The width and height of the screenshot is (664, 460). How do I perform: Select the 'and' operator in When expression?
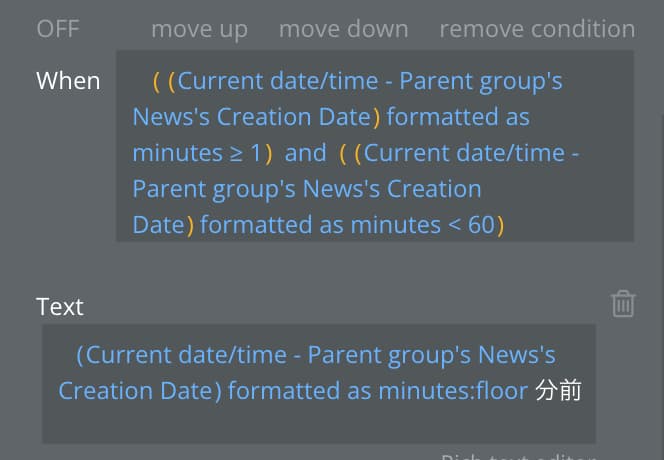click(306, 153)
